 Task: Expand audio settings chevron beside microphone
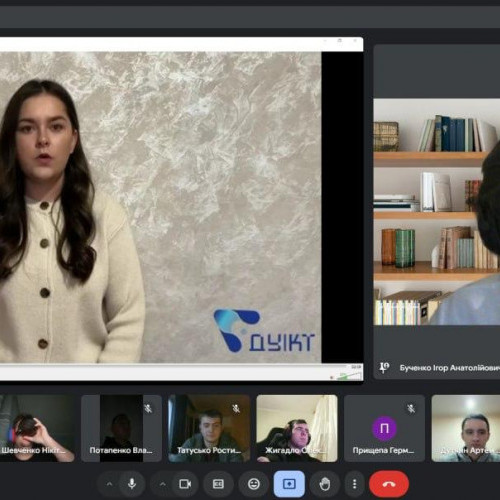click(x=109, y=484)
